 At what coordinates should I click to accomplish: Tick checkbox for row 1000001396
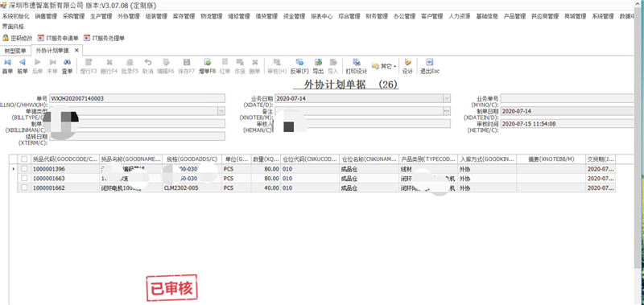(x=25, y=169)
